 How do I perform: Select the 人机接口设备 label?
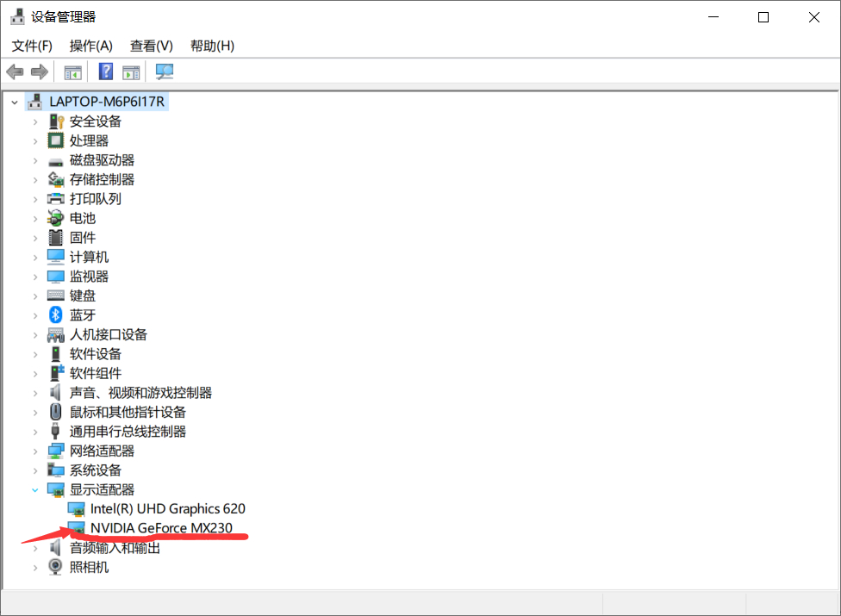[x=109, y=334]
